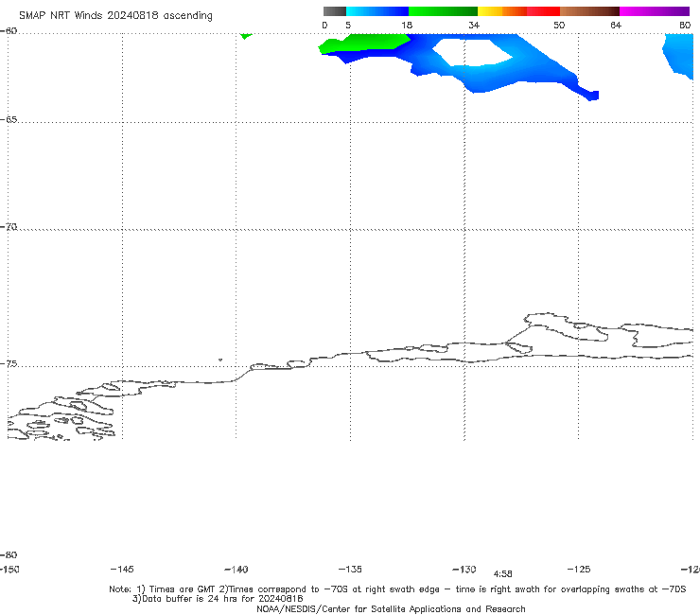Click the longitude label '-130'

[x=464, y=569]
